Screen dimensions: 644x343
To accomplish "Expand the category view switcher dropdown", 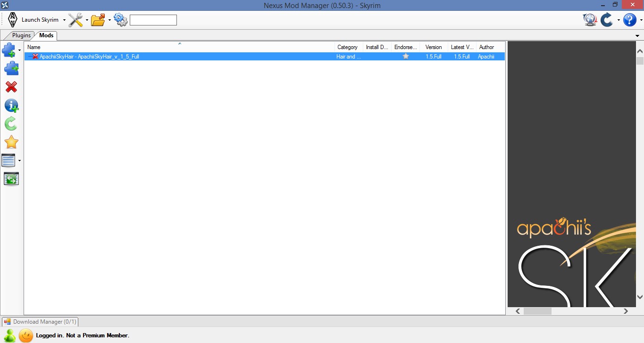I will click(x=19, y=161).
